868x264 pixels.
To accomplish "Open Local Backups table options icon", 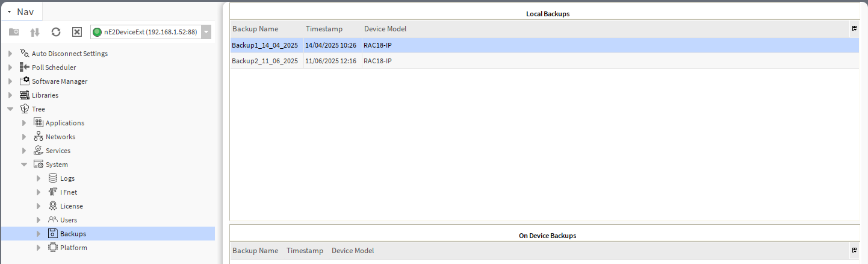I will (854, 29).
